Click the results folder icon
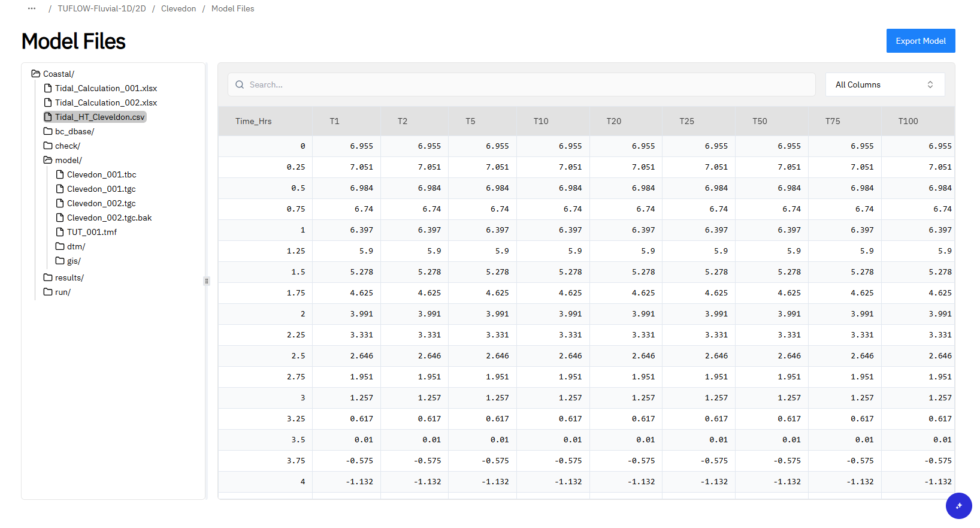 (48, 277)
